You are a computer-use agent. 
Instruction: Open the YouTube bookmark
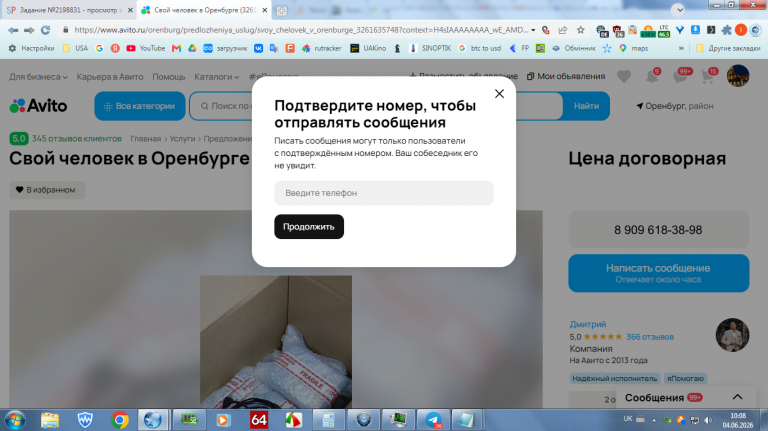point(145,48)
